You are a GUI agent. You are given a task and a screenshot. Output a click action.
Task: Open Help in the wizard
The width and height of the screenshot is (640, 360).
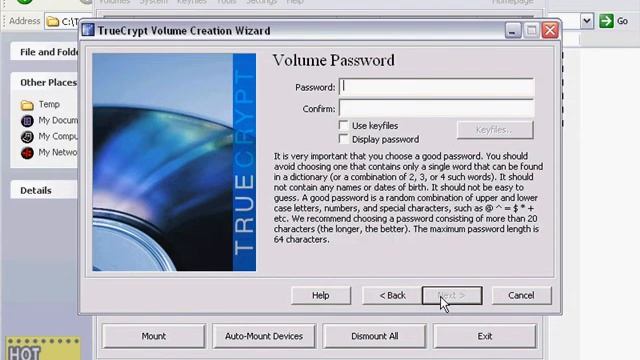point(321,295)
